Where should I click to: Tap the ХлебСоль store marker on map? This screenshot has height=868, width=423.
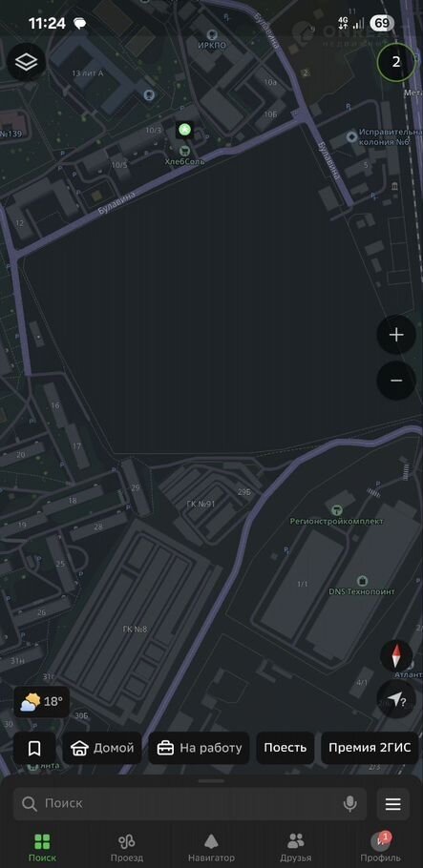tap(184, 150)
